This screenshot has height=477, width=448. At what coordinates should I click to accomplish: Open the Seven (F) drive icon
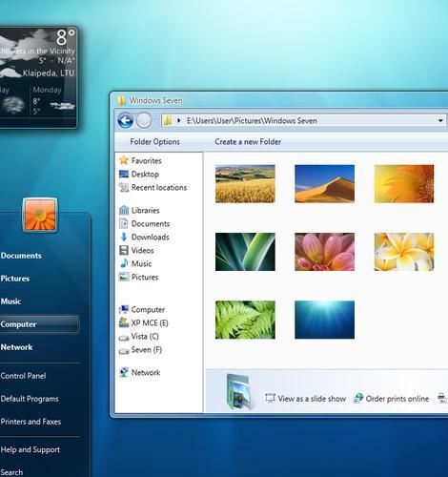124,351
